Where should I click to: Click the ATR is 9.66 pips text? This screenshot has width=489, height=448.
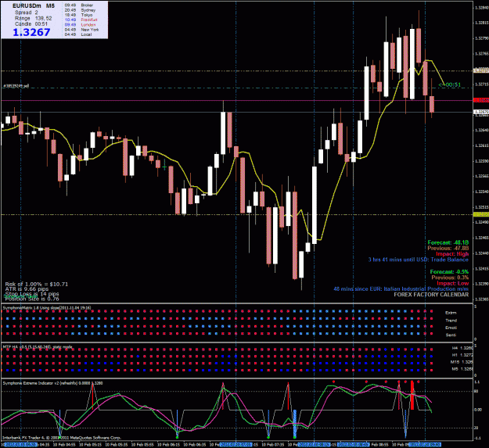click(x=27, y=289)
